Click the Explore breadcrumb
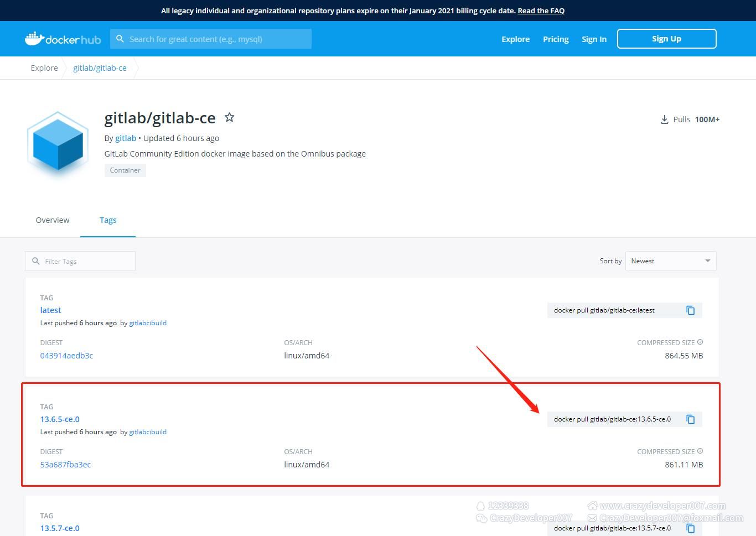This screenshot has height=536, width=756. point(44,68)
